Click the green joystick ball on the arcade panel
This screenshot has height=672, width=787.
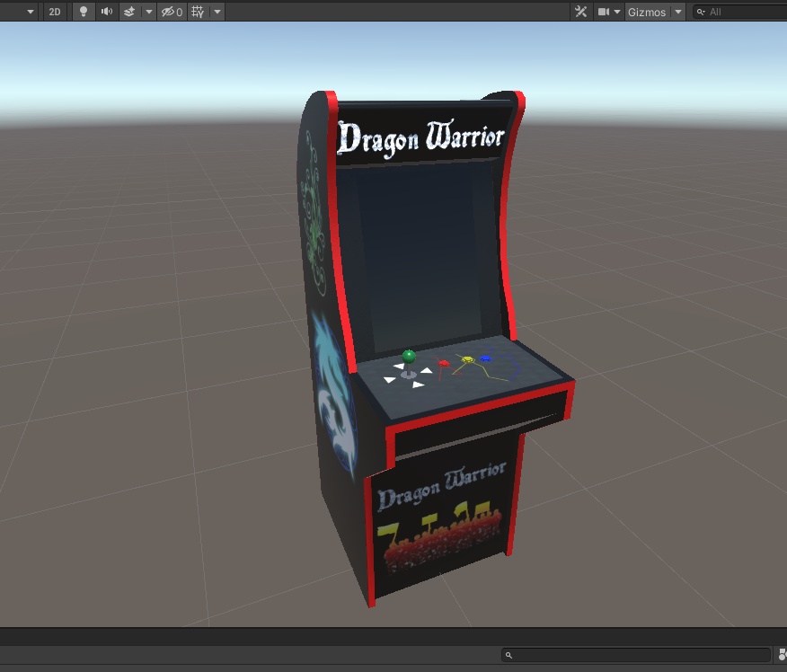(409, 358)
